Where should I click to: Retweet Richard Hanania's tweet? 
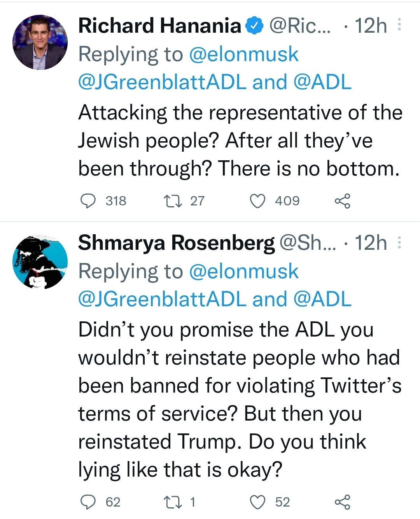click(171, 201)
